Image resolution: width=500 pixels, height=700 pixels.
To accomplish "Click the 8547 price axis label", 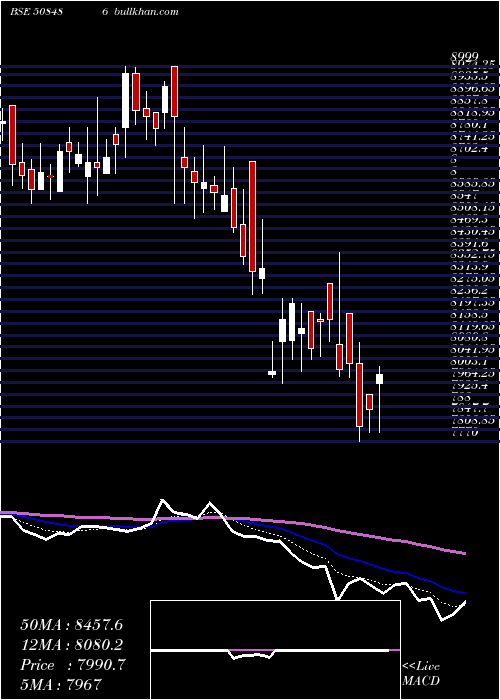I will click(x=465, y=196).
